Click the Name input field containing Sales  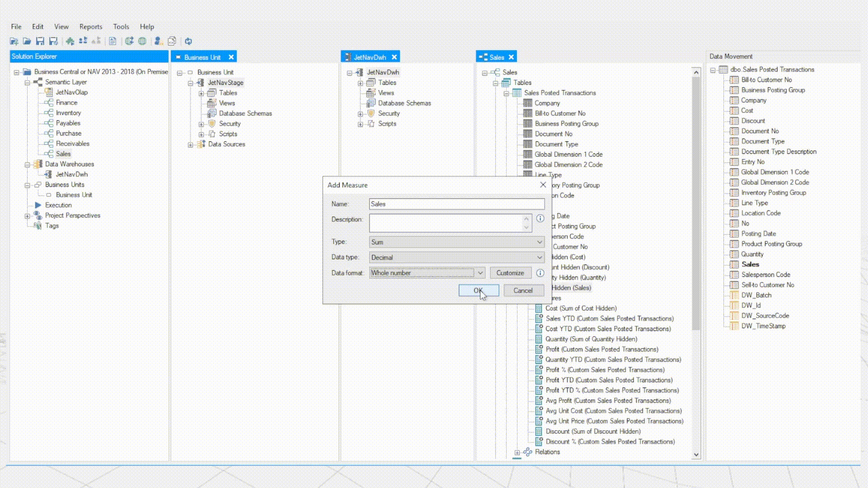pos(457,204)
